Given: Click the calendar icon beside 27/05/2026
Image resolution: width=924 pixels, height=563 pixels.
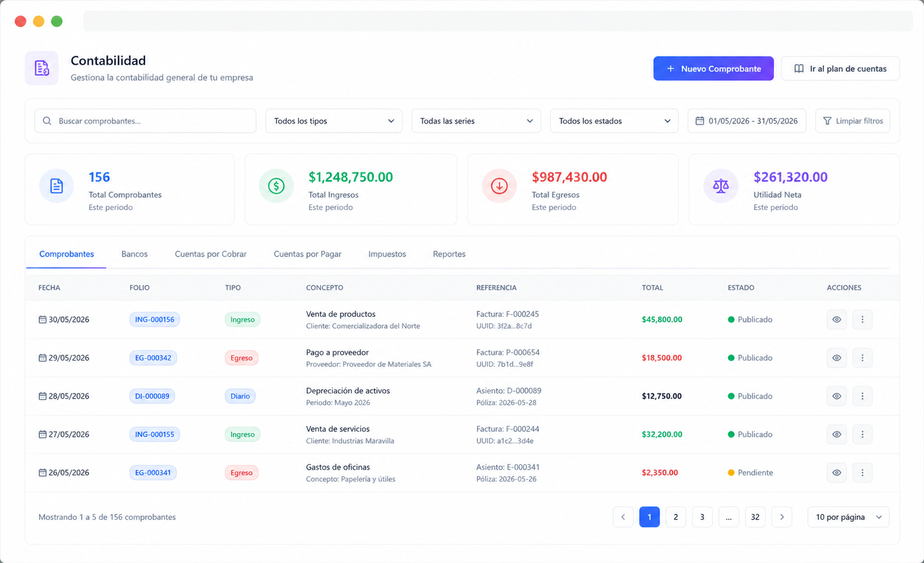Looking at the screenshot, I should pyautogui.click(x=42, y=434).
